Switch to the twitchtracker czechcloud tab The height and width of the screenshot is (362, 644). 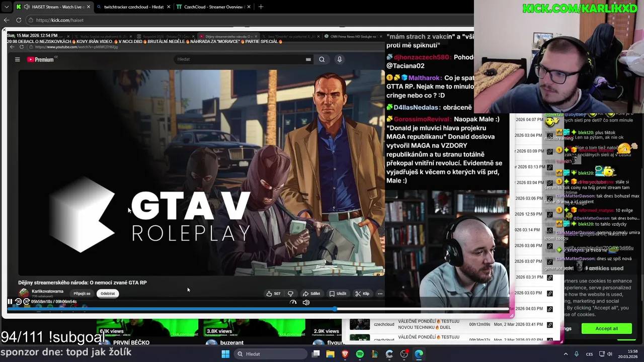tap(134, 7)
